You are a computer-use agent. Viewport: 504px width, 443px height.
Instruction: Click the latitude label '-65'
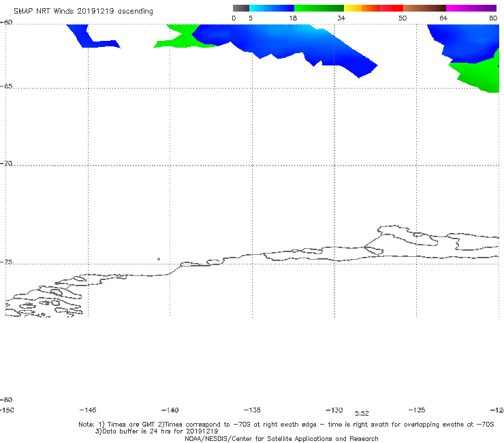point(6,87)
